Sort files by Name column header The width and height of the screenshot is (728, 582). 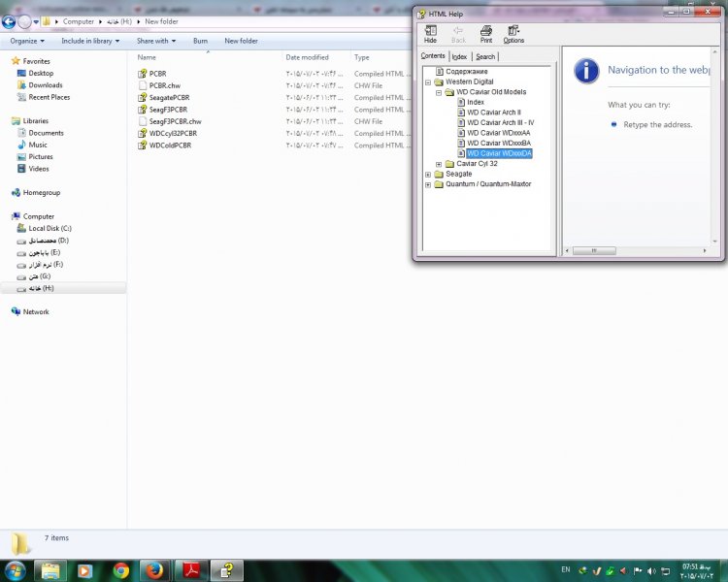coord(147,57)
